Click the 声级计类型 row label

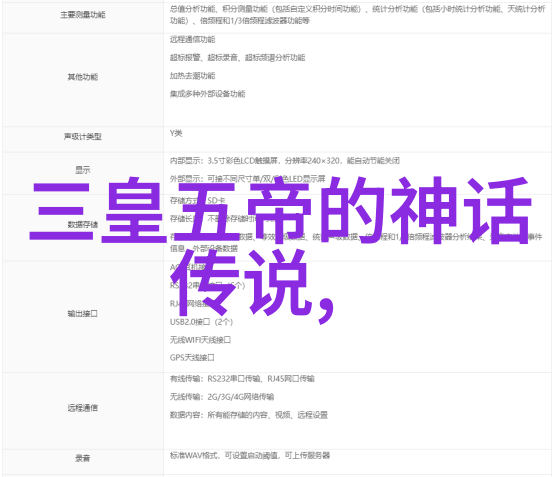click(83, 137)
